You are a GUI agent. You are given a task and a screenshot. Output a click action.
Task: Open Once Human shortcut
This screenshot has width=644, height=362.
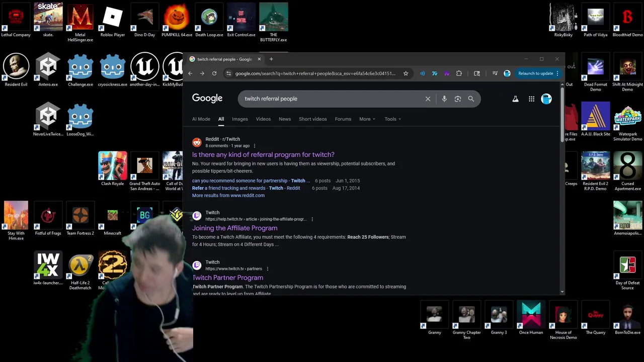531,317
